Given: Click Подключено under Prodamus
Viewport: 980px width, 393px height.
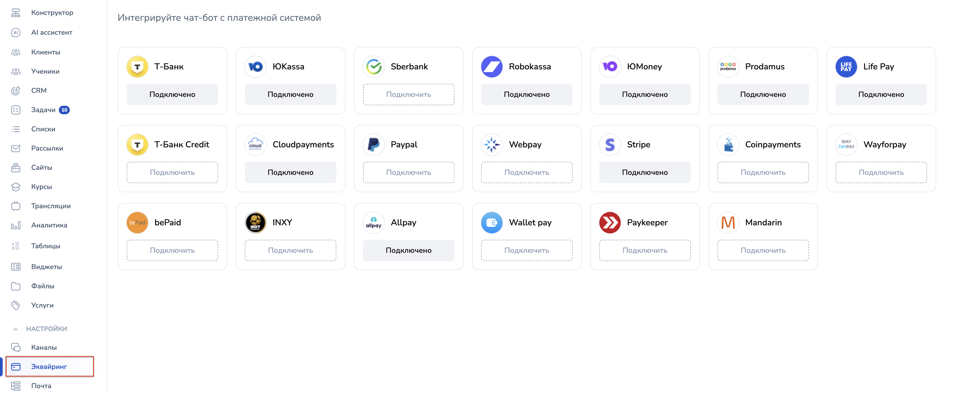Looking at the screenshot, I should (x=763, y=95).
